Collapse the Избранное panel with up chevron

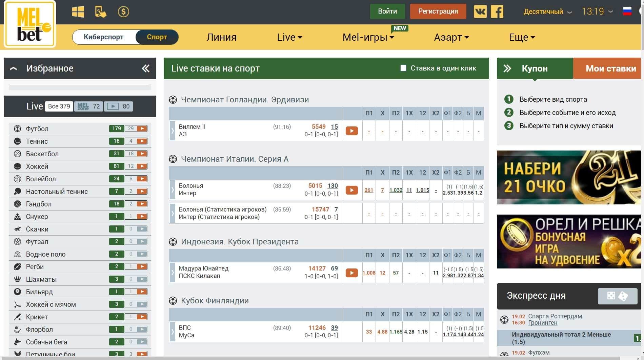click(14, 68)
